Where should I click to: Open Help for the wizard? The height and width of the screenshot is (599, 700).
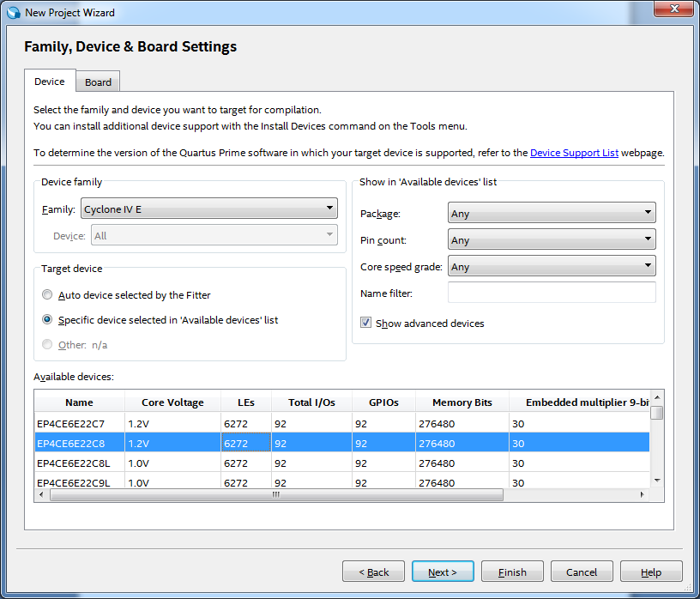(x=651, y=572)
